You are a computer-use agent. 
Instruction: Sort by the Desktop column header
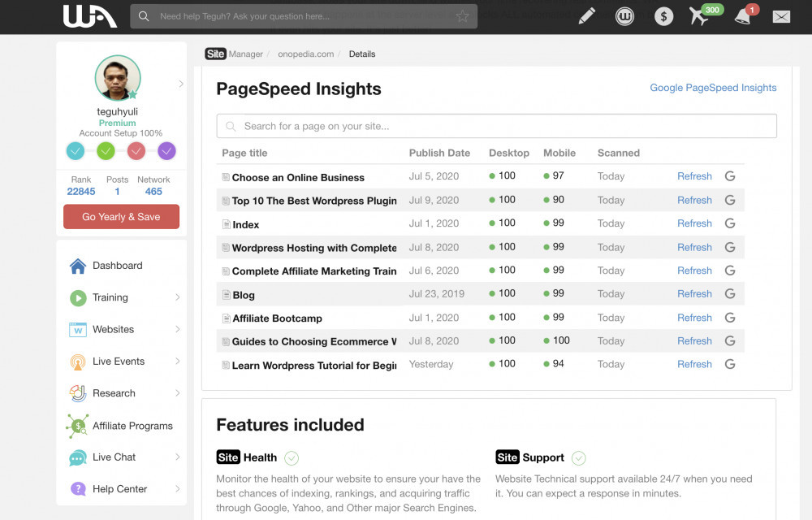(x=508, y=153)
